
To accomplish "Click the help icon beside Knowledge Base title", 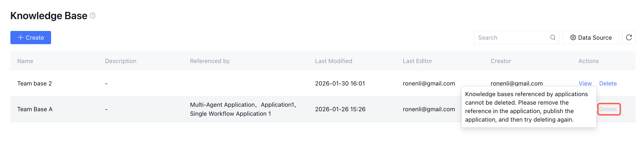I will pos(92,16).
